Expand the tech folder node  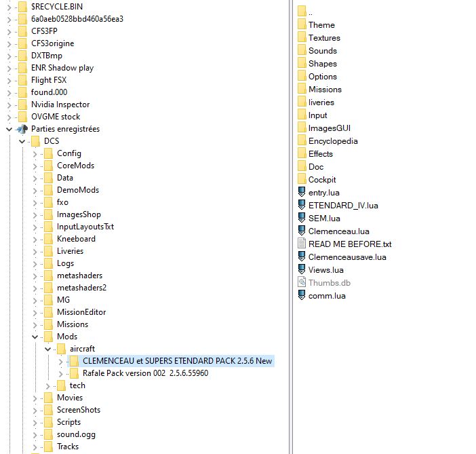(x=48, y=385)
